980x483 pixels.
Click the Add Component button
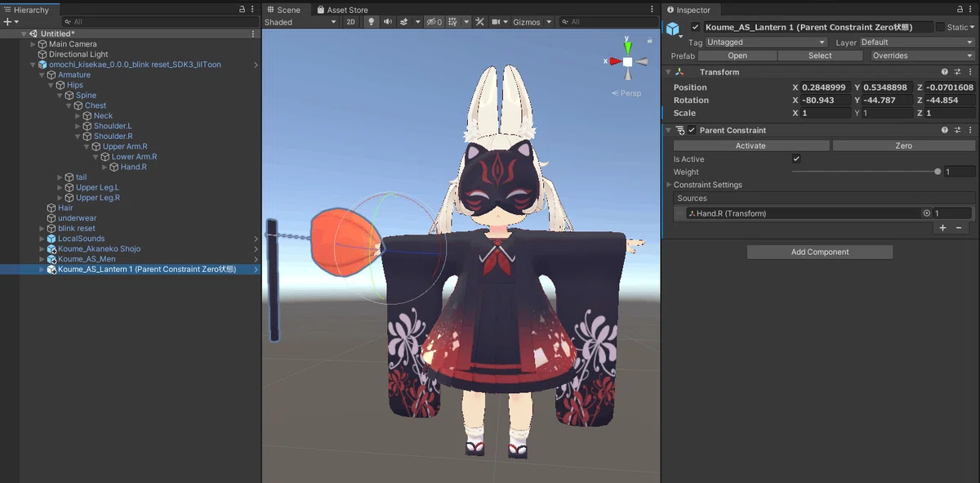point(820,252)
